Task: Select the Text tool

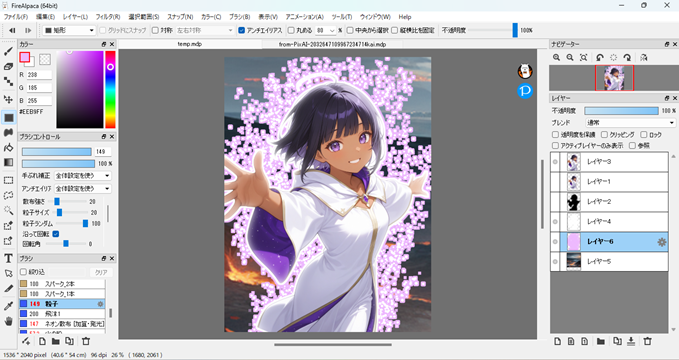Action: 8,259
